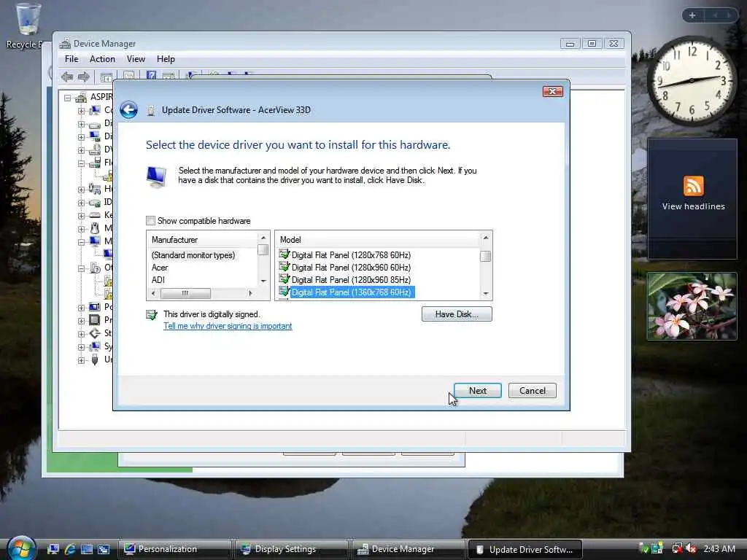Select Acer in the Manufacturer list
Viewport: 747px width, 560px height.
coord(160,268)
